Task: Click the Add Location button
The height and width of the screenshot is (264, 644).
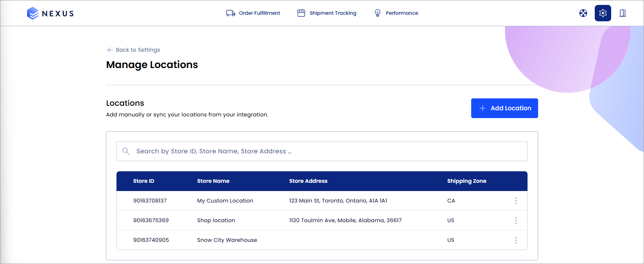Action: [x=504, y=108]
